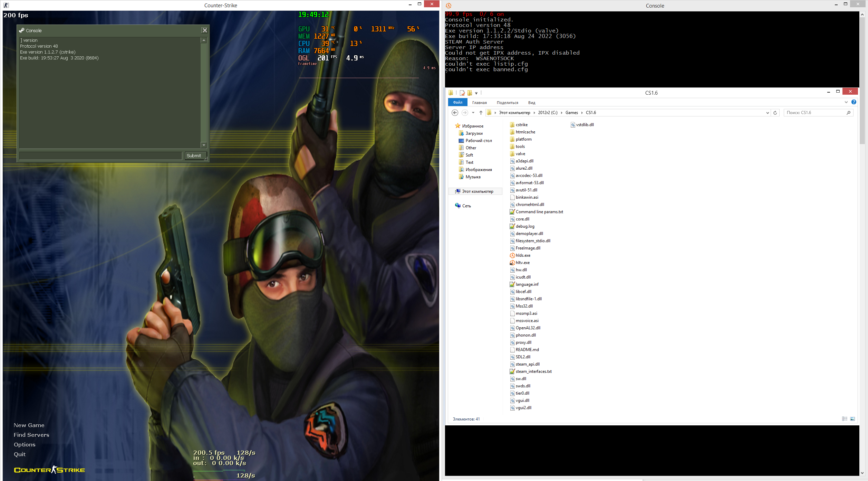Select the hw.dll file icon

(512, 270)
